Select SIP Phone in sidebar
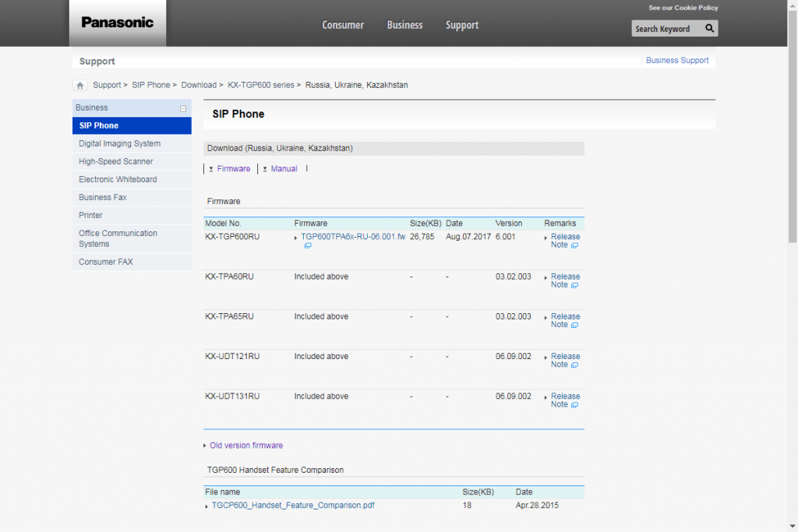 132,125
